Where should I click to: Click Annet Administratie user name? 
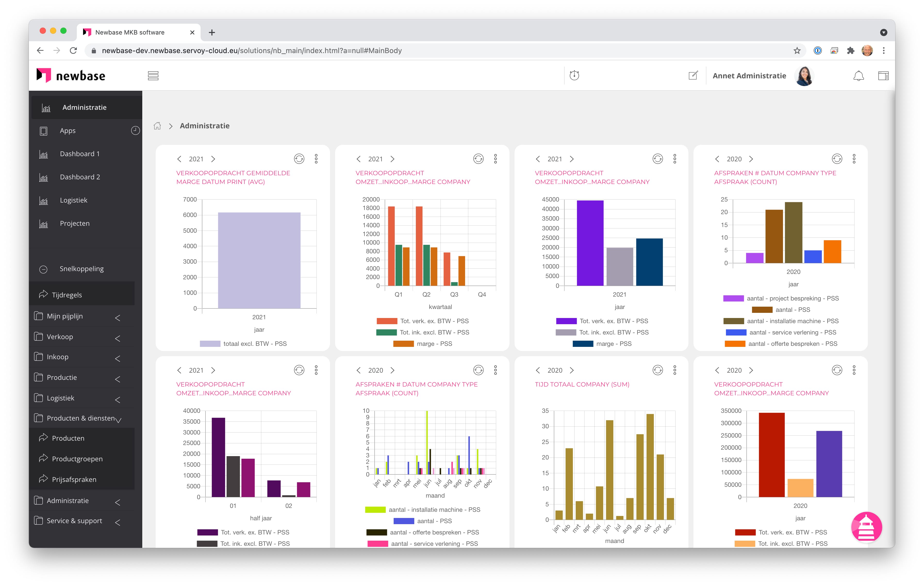tap(749, 76)
